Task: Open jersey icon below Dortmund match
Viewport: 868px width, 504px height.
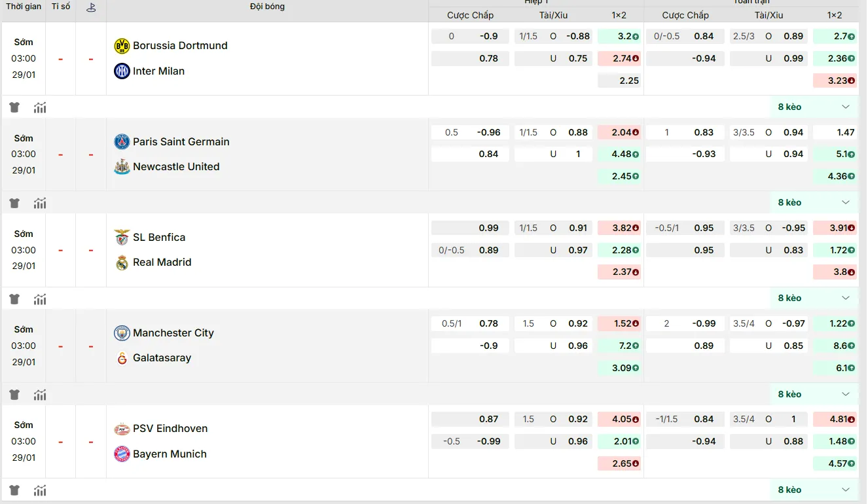Action: tap(14, 107)
